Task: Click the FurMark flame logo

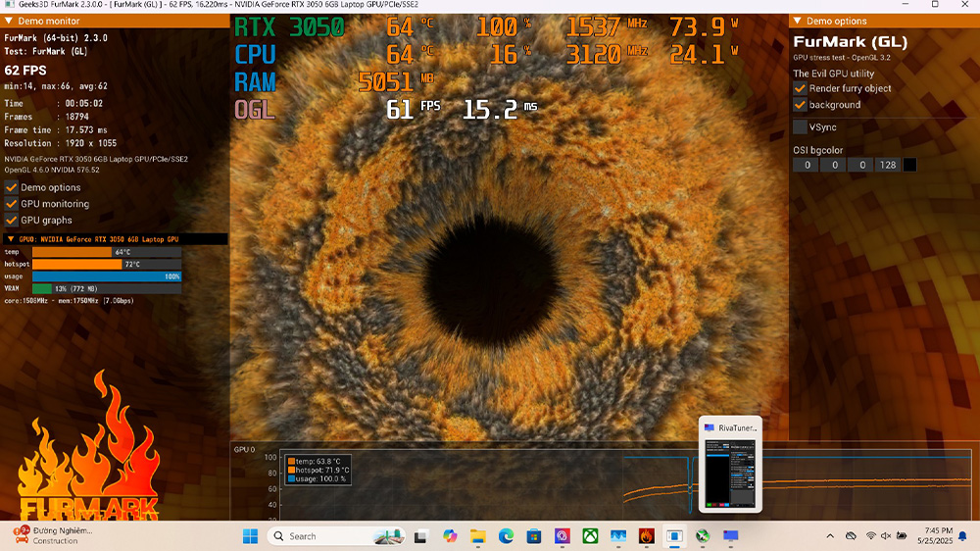Action: coord(88,445)
